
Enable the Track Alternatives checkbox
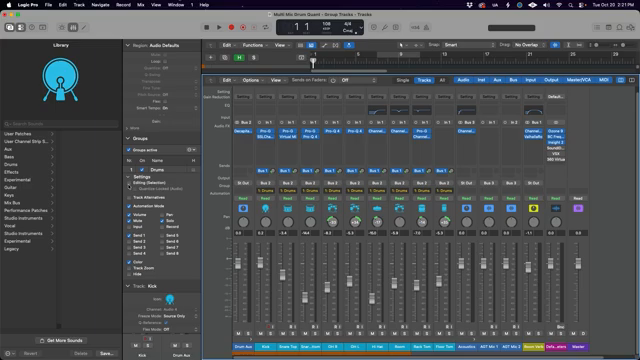129,198
